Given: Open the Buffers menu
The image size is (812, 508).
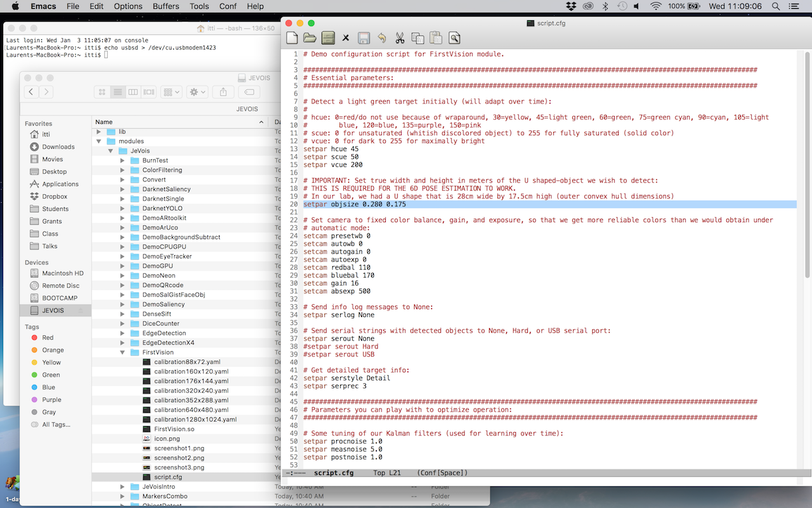Looking at the screenshot, I should point(166,6).
